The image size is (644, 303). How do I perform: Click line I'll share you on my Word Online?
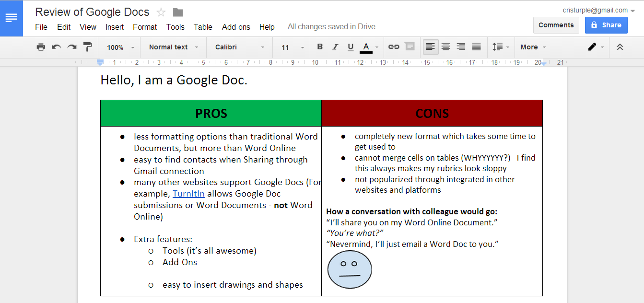(411, 222)
